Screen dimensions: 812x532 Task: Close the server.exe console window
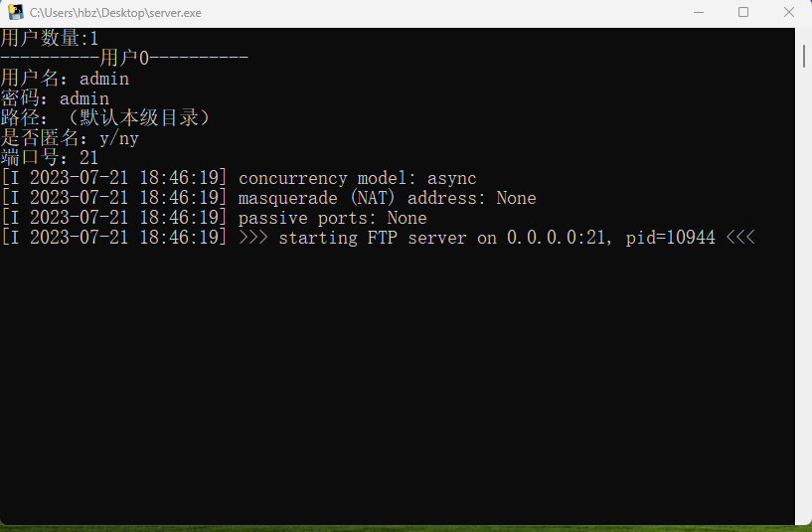pyautogui.click(x=787, y=13)
